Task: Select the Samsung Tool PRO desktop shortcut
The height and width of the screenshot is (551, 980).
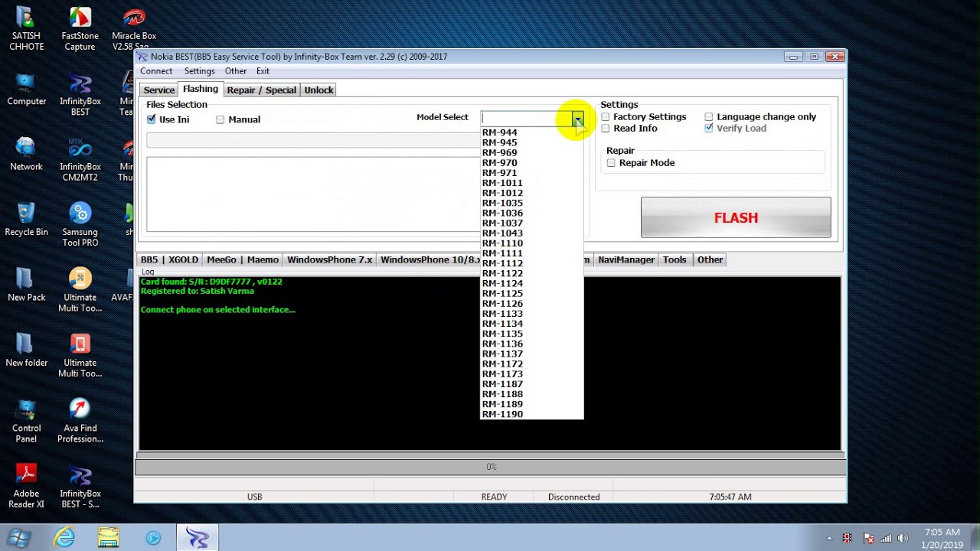Action: [80, 225]
